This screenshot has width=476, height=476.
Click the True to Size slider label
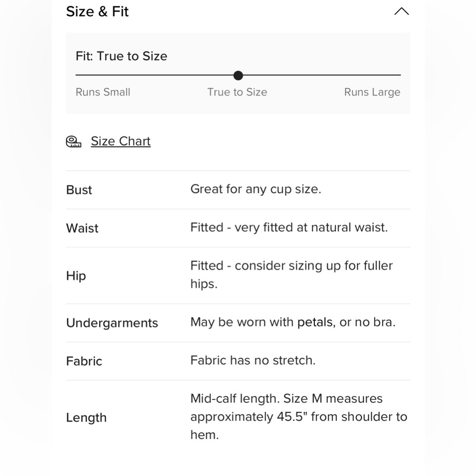237,92
